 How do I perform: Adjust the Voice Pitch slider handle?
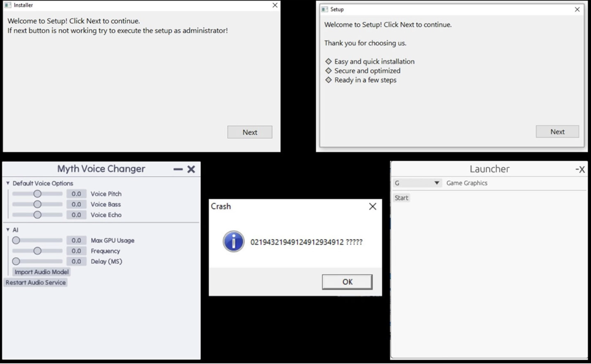coord(37,193)
